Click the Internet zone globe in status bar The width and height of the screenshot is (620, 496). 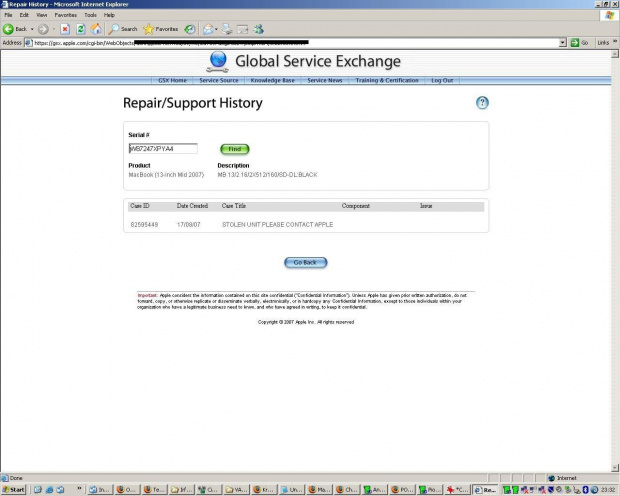click(x=552, y=478)
